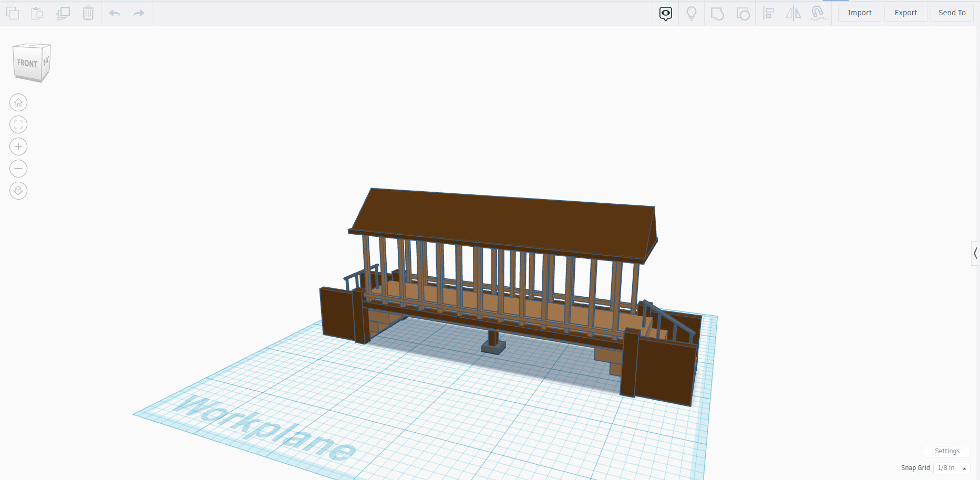Click the Group shapes icon
This screenshot has width=980, height=480.
[717, 13]
